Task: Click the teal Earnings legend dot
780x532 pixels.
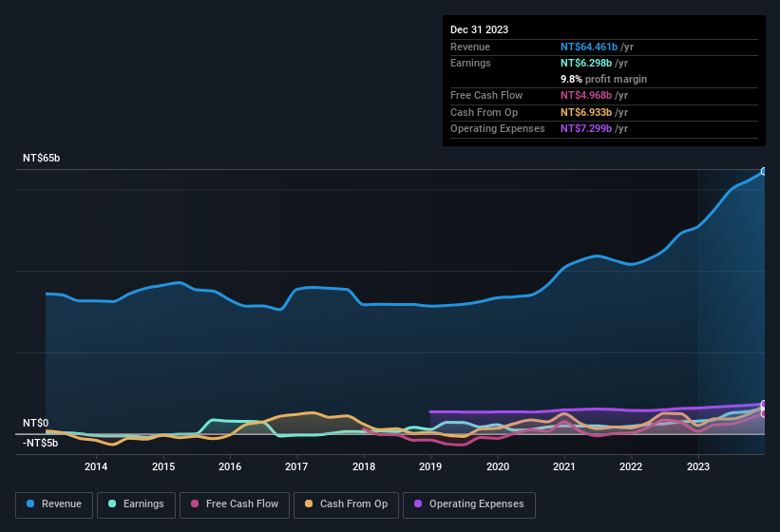Action: (x=113, y=504)
